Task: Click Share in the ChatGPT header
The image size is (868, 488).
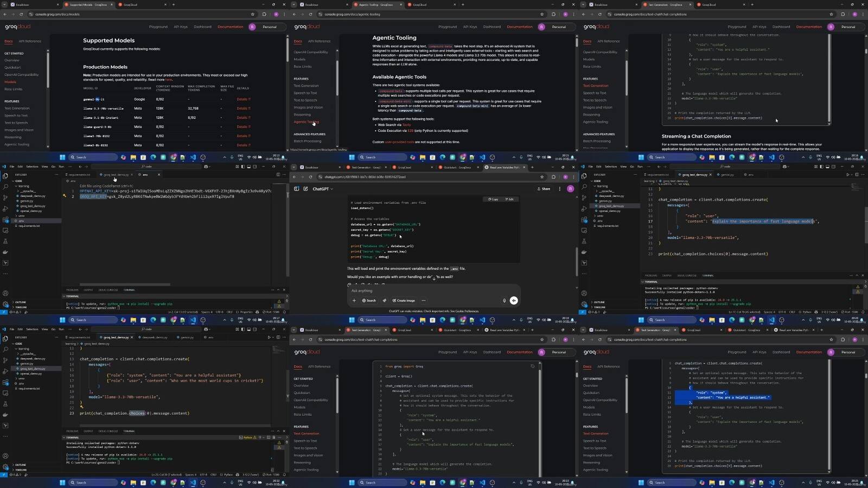Action: (544, 189)
